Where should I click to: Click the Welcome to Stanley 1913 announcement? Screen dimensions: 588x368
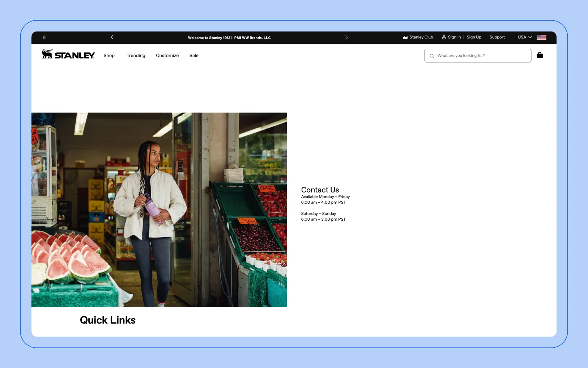[229, 38]
